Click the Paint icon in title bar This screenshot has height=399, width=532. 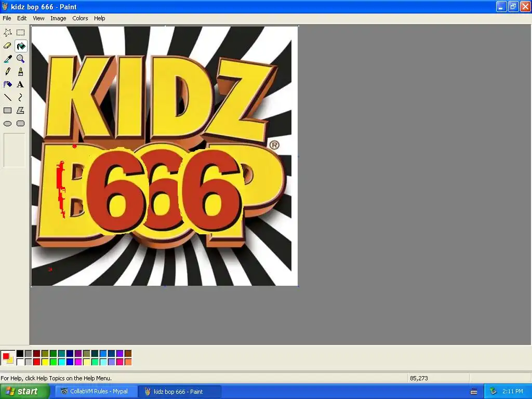[5, 6]
